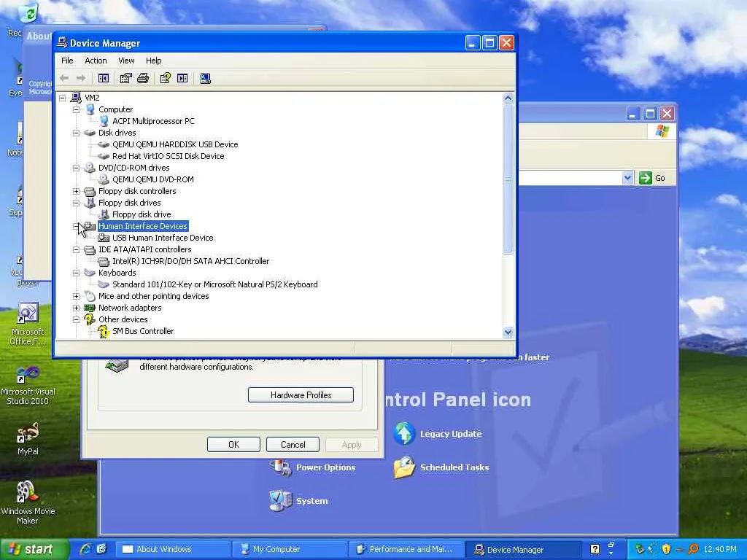Click scrollbar down arrow in device tree
Image resolution: width=747 pixels, height=560 pixels.
tap(508, 332)
